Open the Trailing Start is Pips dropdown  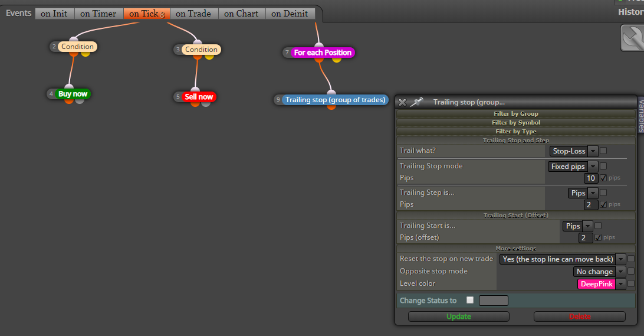pos(577,226)
